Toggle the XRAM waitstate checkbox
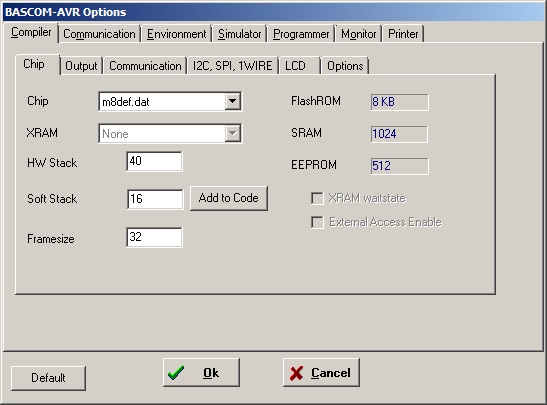The image size is (547, 405). (317, 198)
